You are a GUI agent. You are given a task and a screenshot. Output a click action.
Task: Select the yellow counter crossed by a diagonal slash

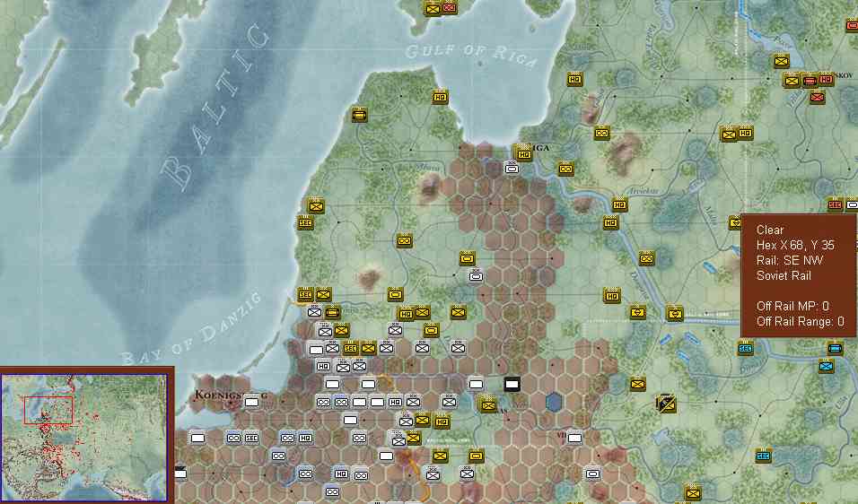tap(667, 404)
